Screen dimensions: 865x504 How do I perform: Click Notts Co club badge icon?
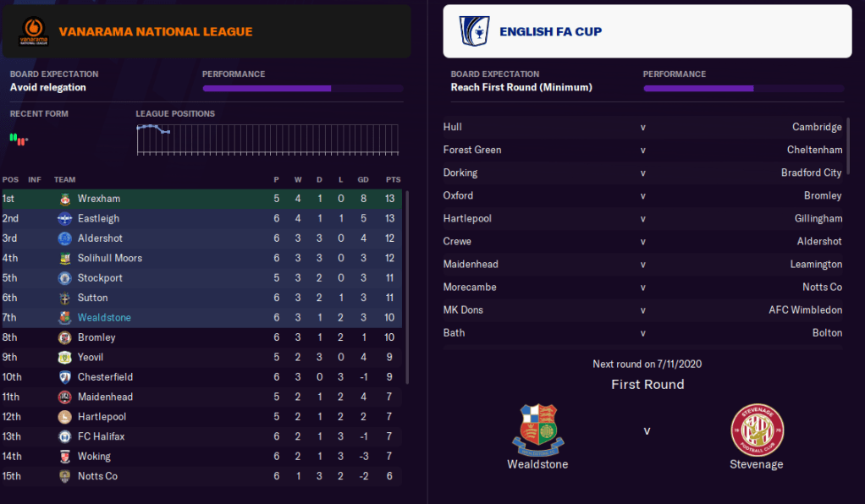(65, 476)
